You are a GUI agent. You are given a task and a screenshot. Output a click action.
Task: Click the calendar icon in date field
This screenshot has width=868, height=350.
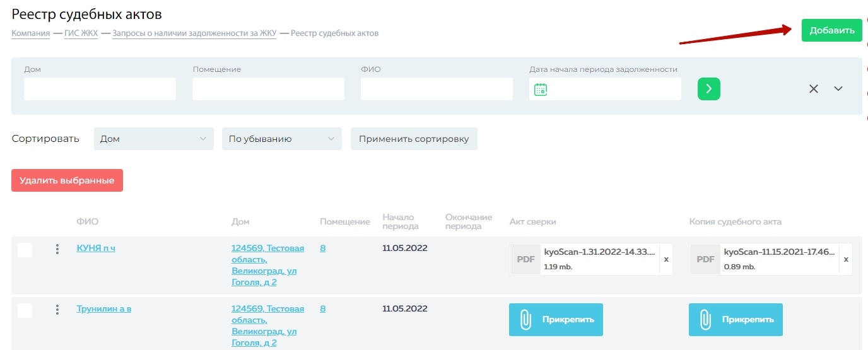coord(541,90)
